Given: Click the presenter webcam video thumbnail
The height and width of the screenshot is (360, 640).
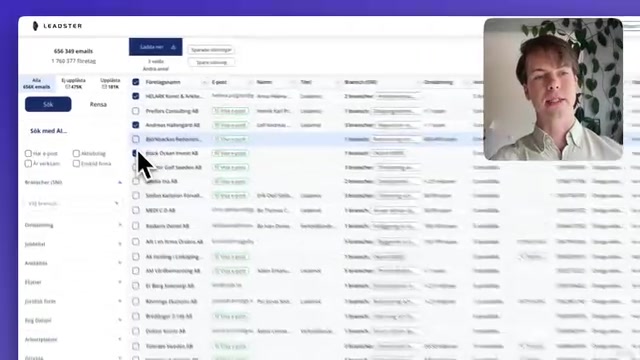Looking at the screenshot, I should (x=553, y=89).
